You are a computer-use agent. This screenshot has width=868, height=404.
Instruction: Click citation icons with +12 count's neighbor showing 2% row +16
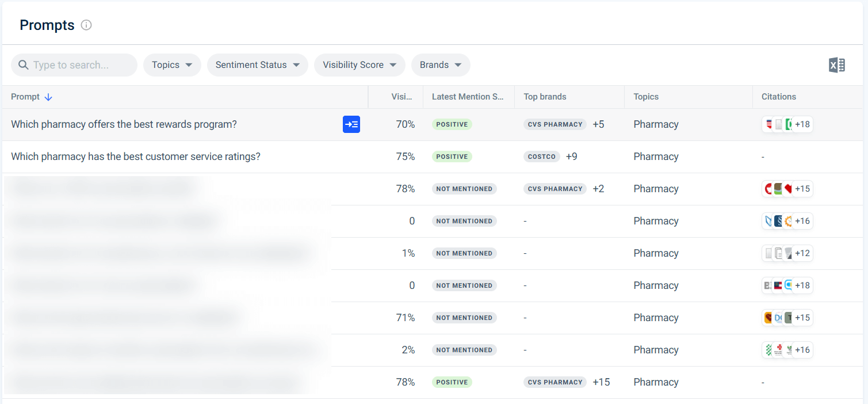786,350
